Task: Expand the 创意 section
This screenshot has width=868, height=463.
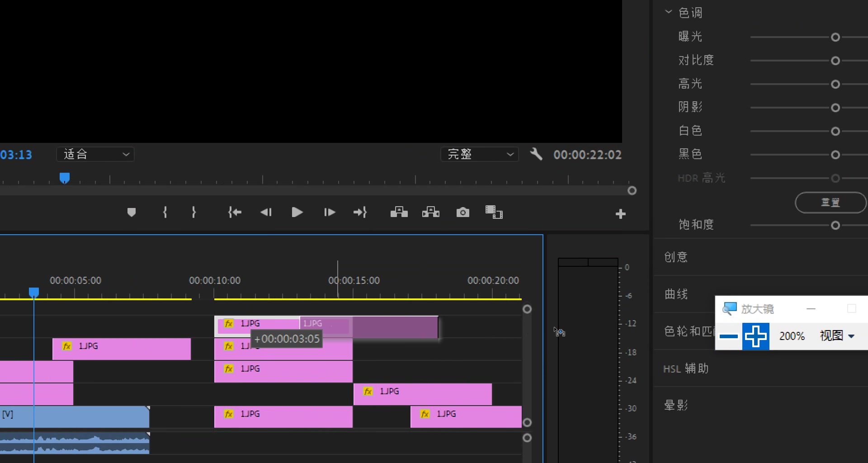Action: 676,257
